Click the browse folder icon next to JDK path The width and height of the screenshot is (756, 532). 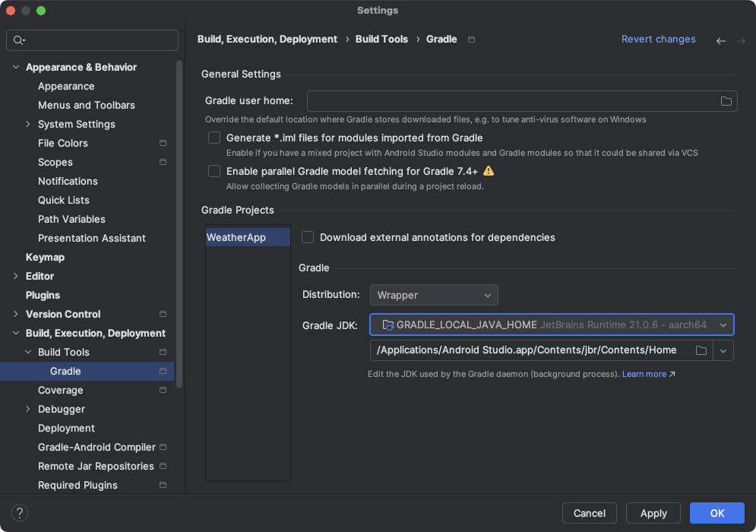(701, 350)
